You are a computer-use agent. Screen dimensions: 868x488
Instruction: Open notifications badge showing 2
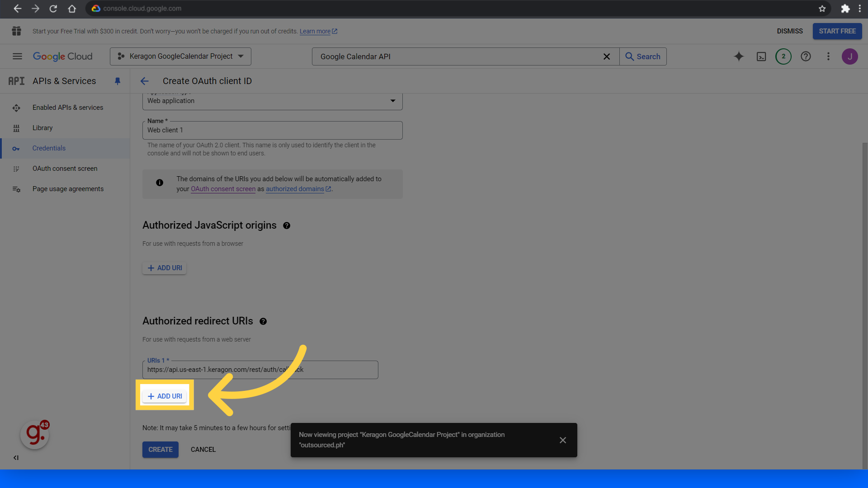click(x=783, y=56)
